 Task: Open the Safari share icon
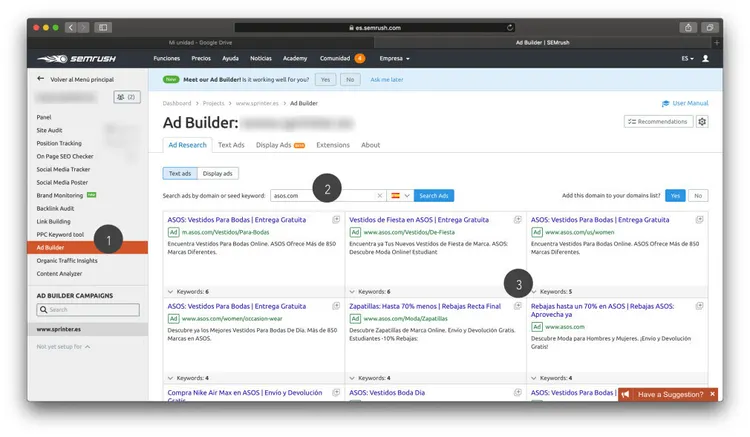688,27
